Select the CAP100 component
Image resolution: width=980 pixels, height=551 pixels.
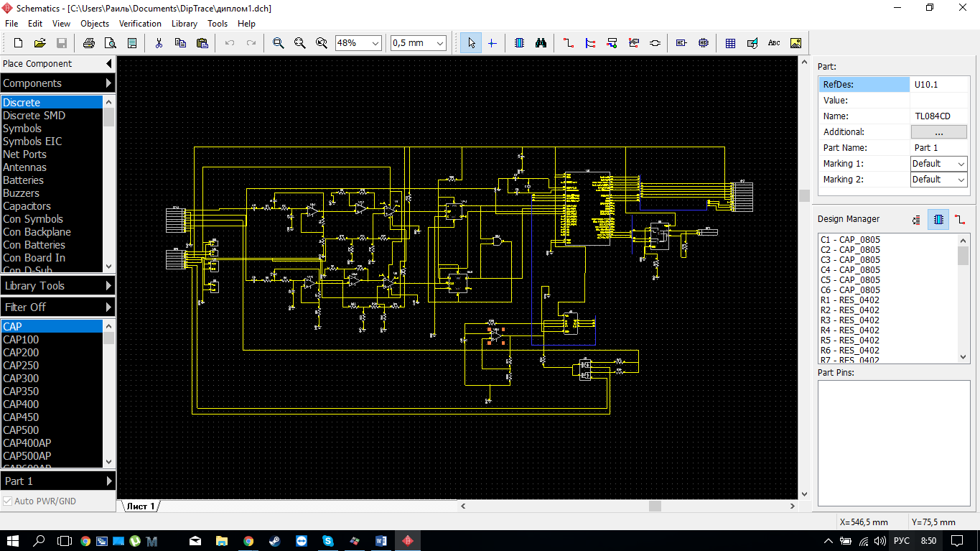tap(52, 340)
